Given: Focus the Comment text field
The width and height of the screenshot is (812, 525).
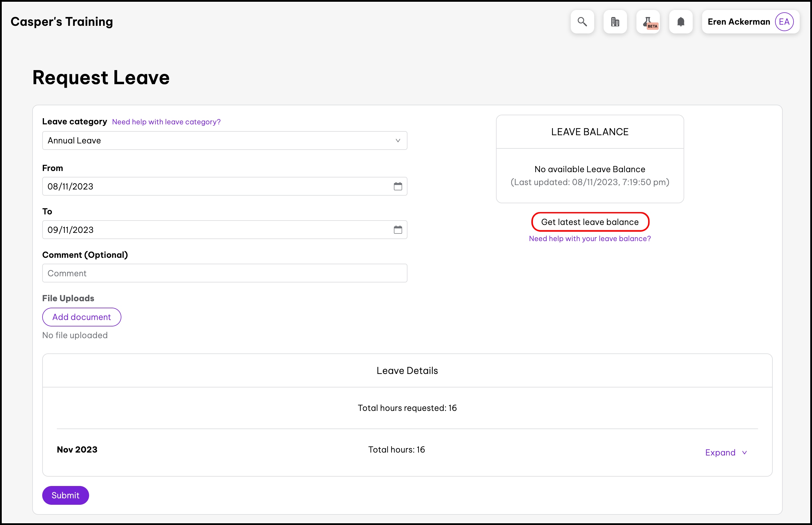Looking at the screenshot, I should [224, 273].
